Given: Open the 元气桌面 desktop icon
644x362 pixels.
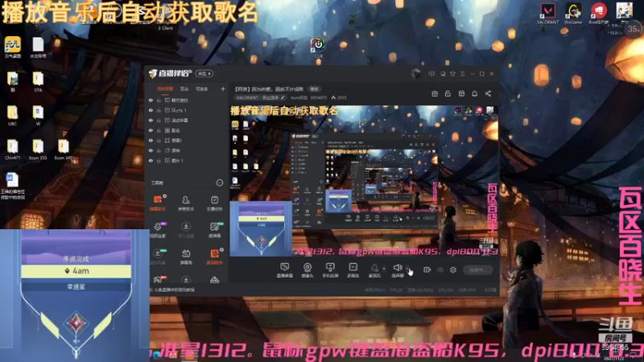Looking at the screenshot, I should point(13,47).
